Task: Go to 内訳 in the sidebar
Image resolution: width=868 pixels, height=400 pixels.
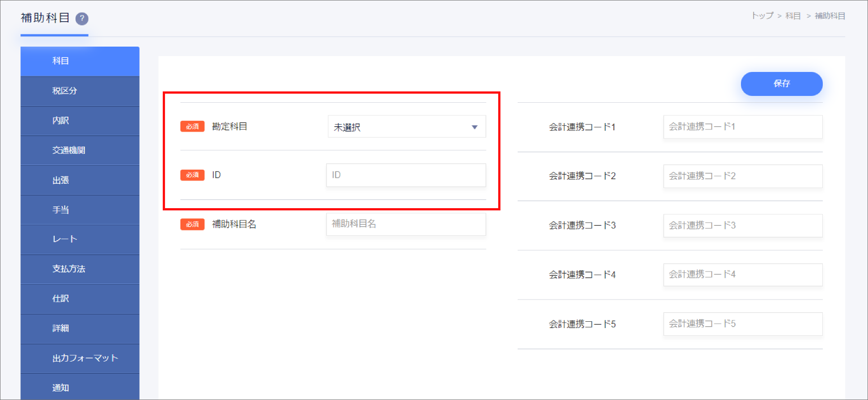Action: pyautogui.click(x=80, y=121)
